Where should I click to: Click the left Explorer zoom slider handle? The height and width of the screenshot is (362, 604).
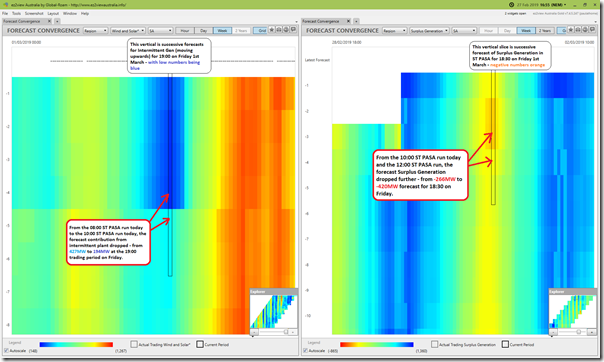point(286,332)
